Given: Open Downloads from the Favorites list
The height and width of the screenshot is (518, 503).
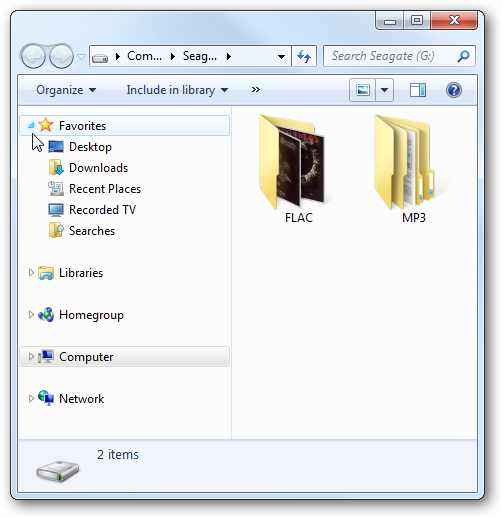Looking at the screenshot, I should click(x=98, y=168).
